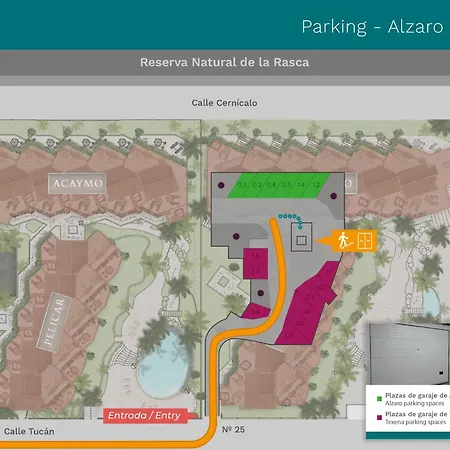This screenshot has height=450, width=450.
Task: Click the dark pillar dot beside space 03
Action: click(x=221, y=185)
